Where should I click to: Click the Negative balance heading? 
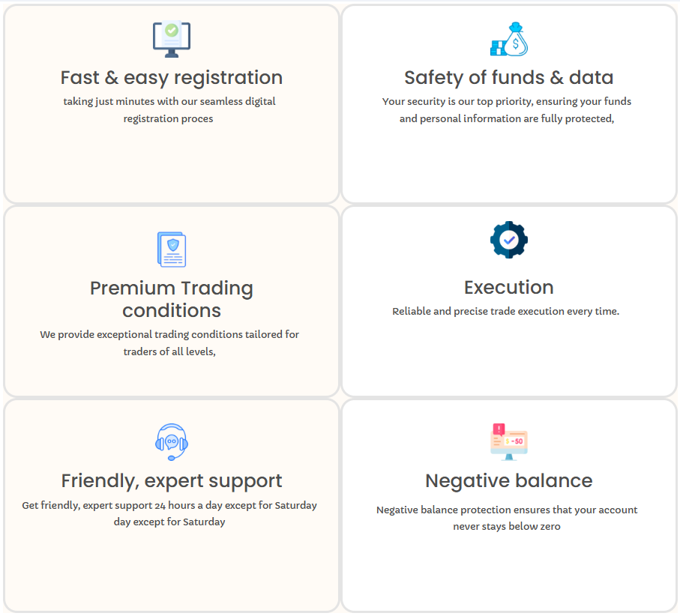point(509,480)
